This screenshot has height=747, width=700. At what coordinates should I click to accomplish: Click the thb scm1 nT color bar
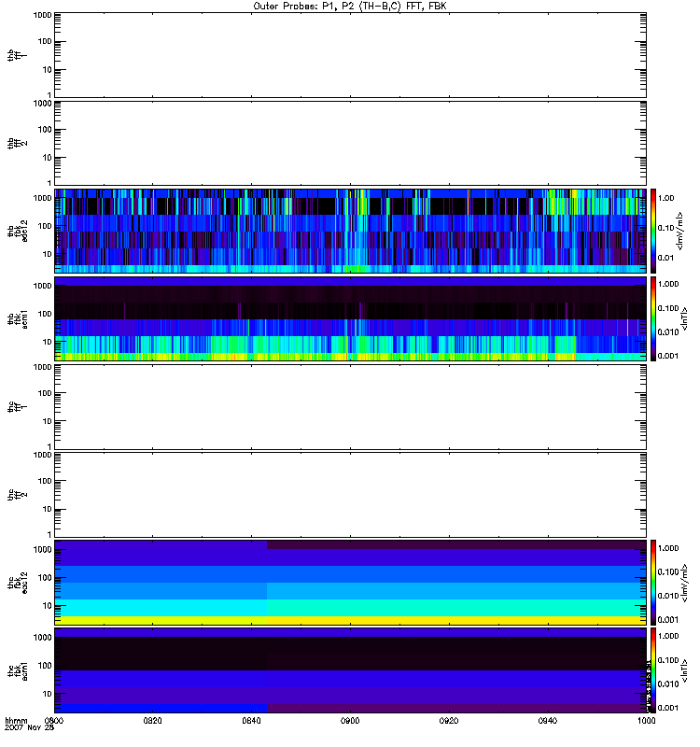click(654, 317)
